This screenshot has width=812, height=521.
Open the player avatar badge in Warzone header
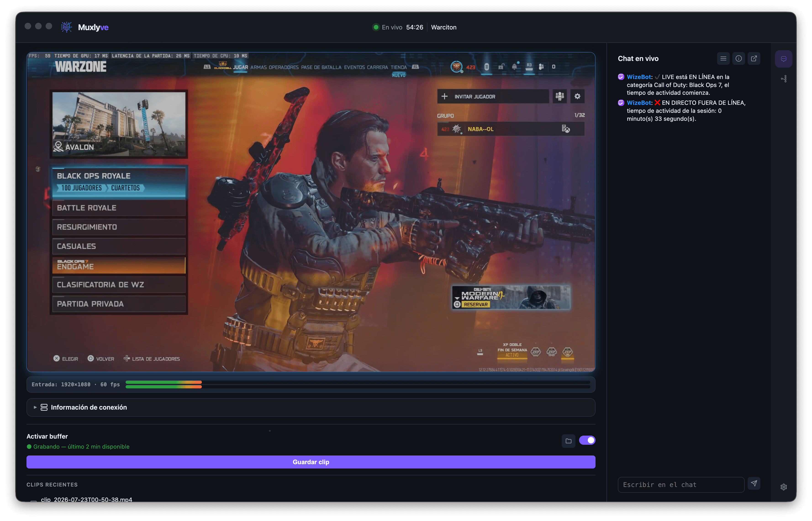pos(456,67)
